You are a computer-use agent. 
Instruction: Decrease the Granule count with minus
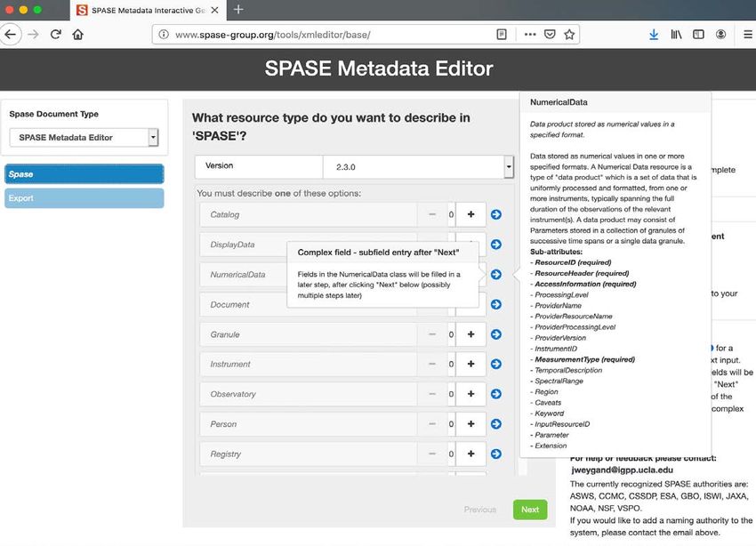coord(432,334)
